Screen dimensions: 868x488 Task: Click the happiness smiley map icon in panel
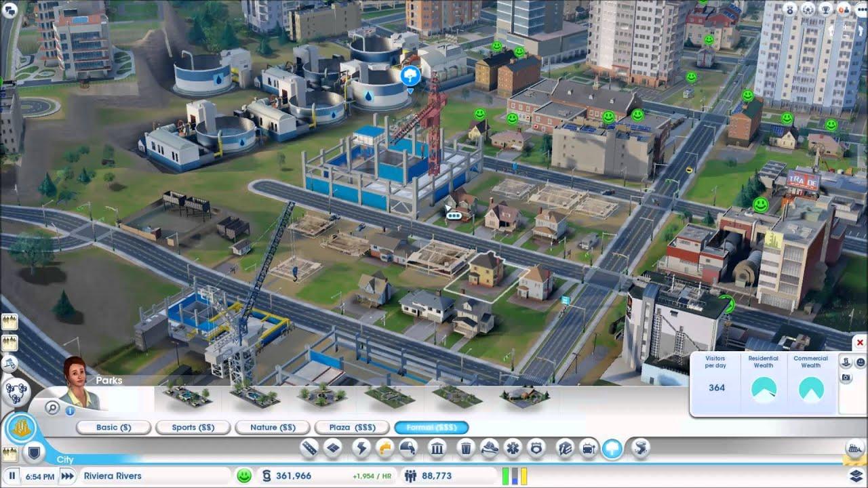(x=861, y=362)
